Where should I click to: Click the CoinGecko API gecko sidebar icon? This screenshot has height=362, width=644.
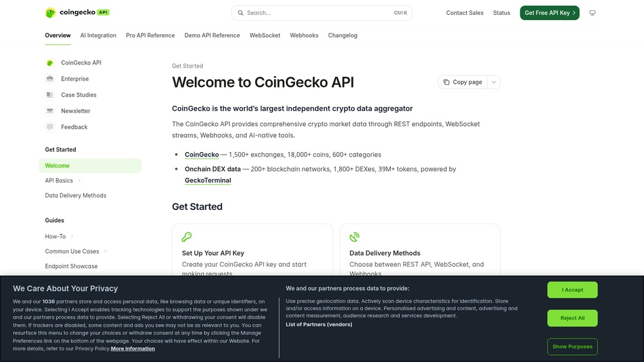50,63
